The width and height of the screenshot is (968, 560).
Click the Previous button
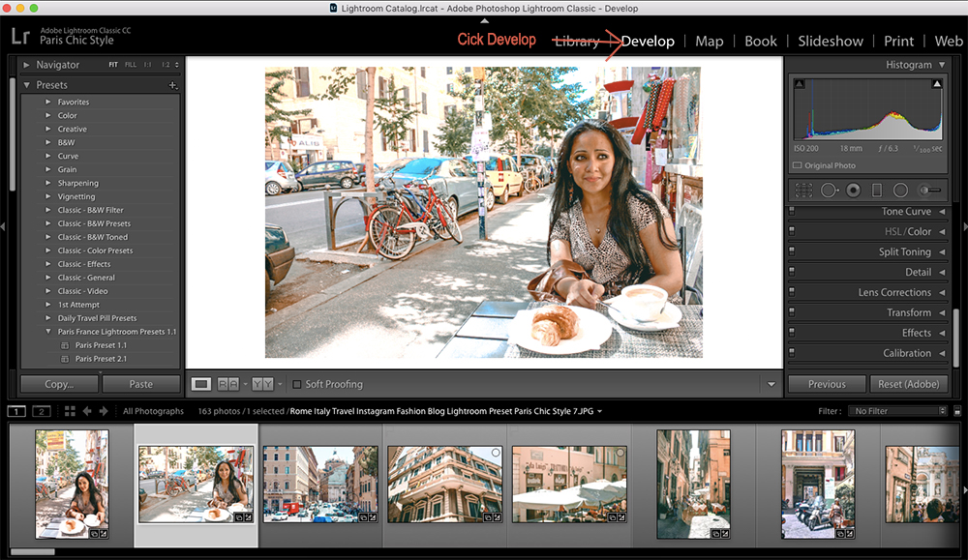pos(828,384)
